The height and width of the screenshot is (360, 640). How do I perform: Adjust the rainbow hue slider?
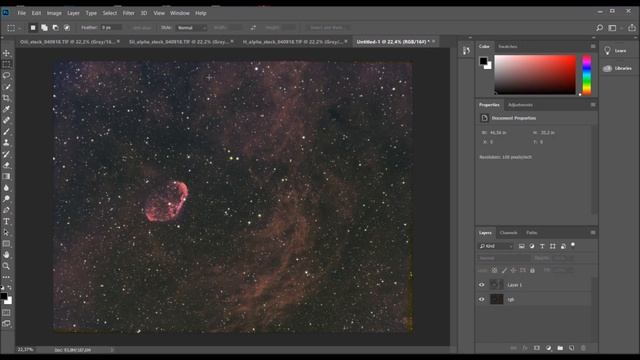[587, 75]
